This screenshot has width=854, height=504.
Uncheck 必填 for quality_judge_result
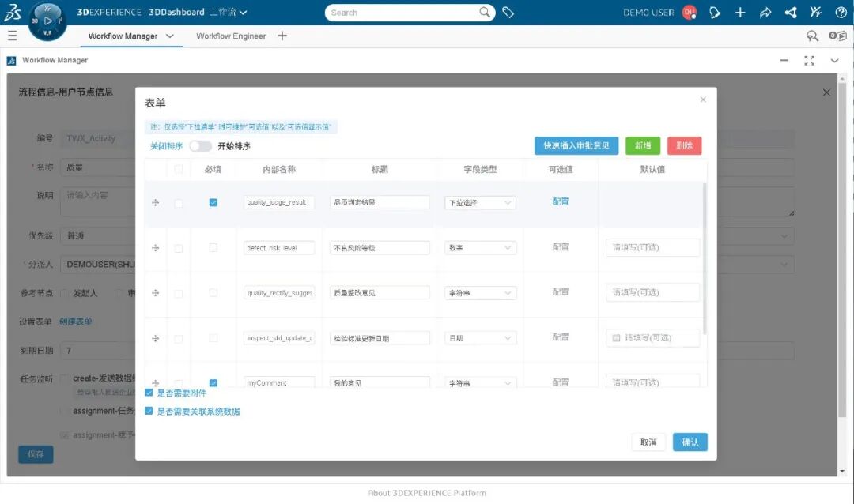[x=213, y=202]
